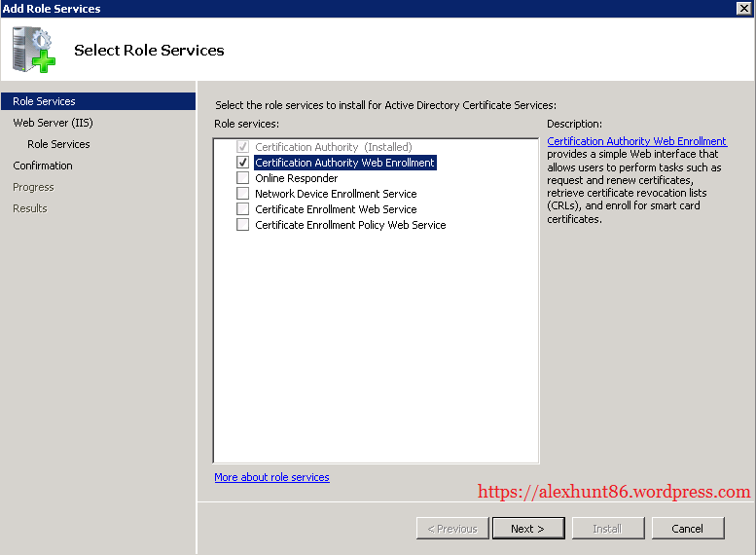Click the Install button
This screenshot has width=756, height=555.
(x=608, y=529)
